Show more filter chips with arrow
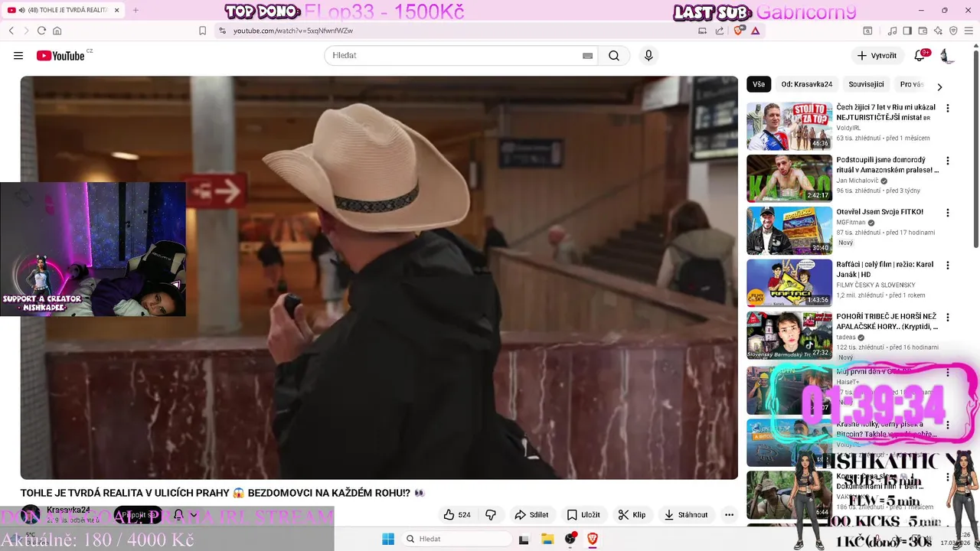 tap(940, 86)
